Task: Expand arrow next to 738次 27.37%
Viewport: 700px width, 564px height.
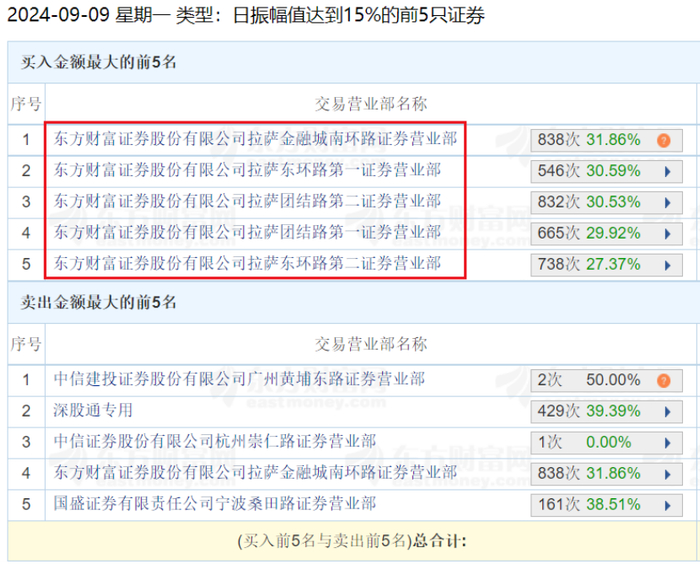Action: tap(668, 265)
